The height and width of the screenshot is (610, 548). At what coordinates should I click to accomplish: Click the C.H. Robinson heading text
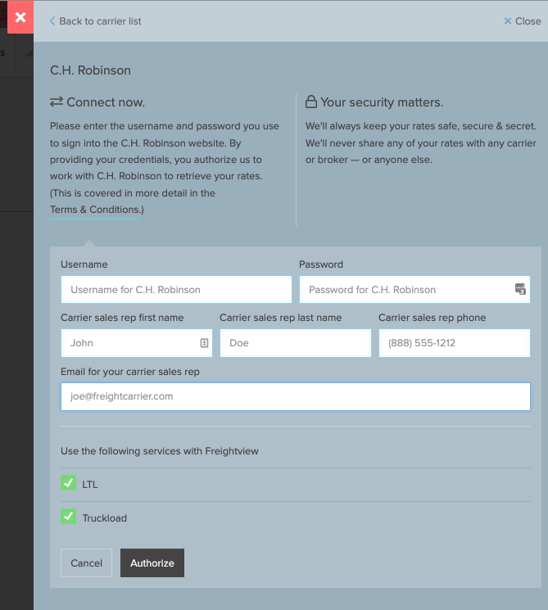(x=90, y=70)
